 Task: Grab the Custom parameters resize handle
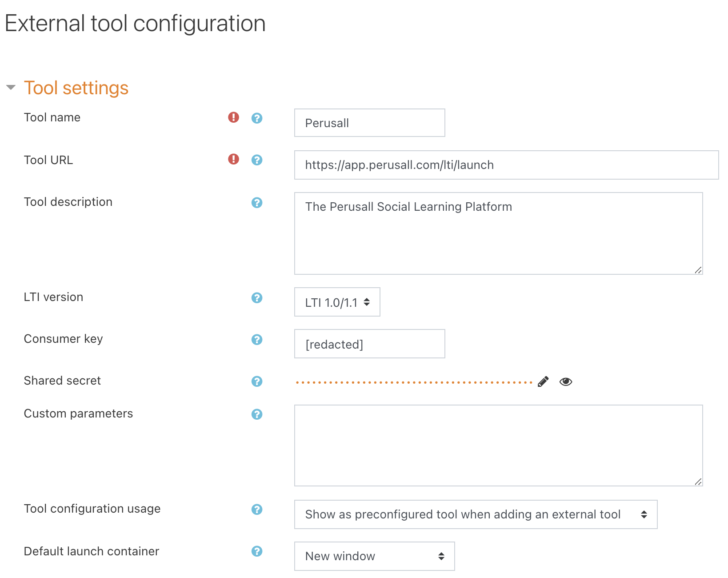point(698,482)
